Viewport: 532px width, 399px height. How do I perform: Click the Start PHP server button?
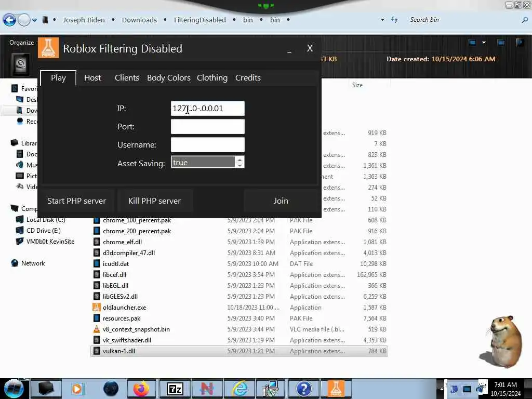tap(77, 201)
